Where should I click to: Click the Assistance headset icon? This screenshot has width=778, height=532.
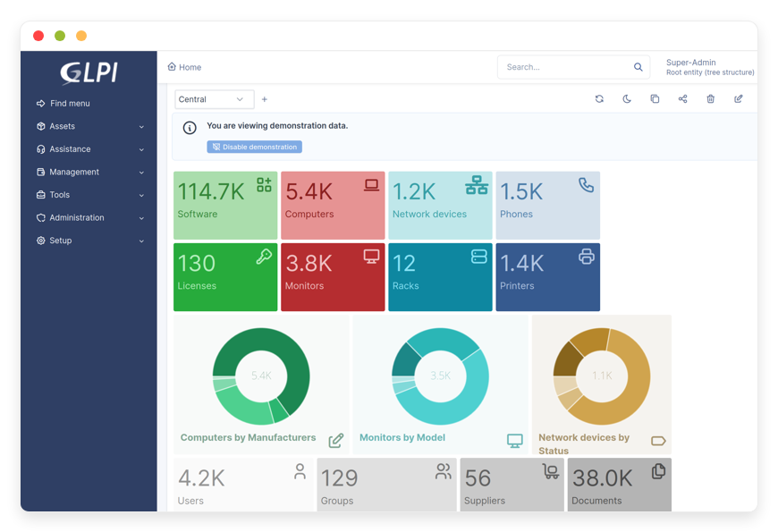point(40,149)
